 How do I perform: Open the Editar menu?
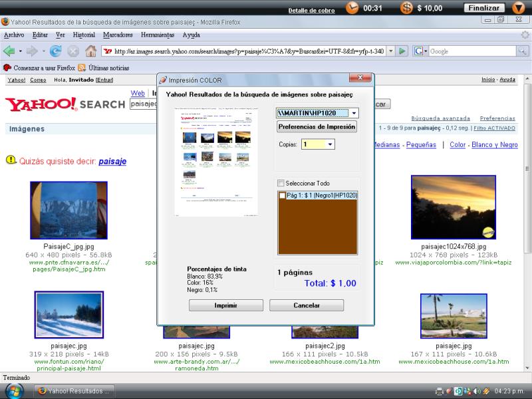tap(40, 35)
